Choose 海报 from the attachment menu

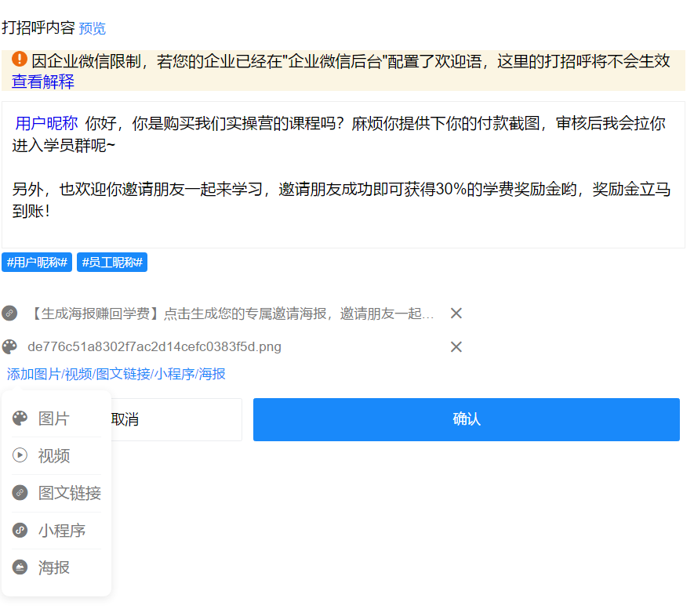(56, 567)
